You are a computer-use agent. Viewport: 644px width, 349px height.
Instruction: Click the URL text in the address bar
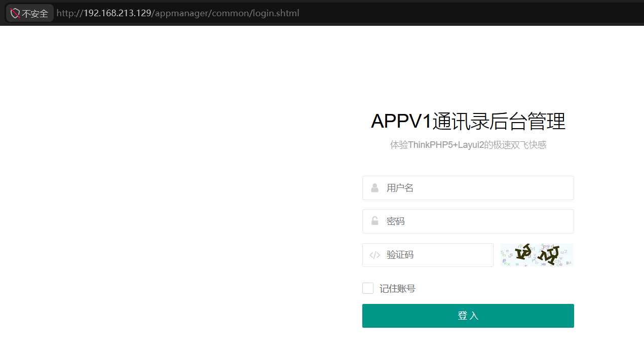(178, 13)
